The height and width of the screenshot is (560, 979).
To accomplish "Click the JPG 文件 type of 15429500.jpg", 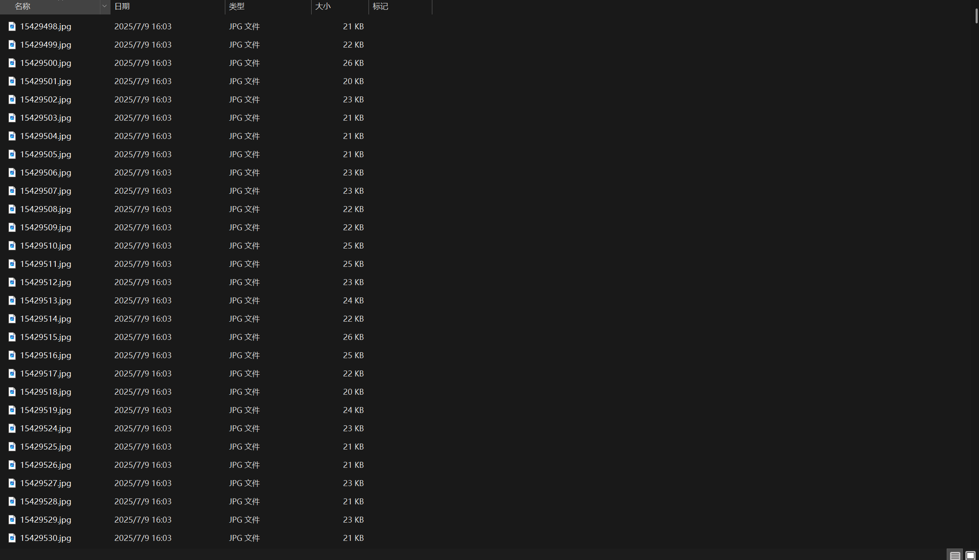I will (x=244, y=63).
